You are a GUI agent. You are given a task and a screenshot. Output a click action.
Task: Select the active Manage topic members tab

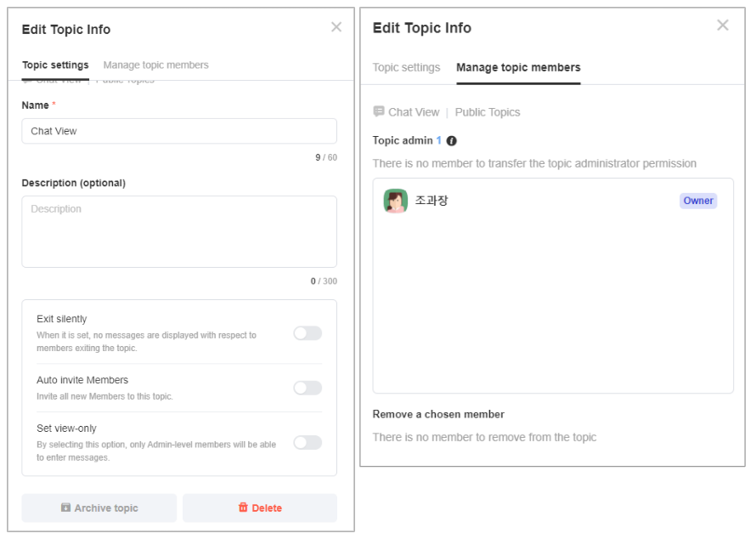pos(518,67)
